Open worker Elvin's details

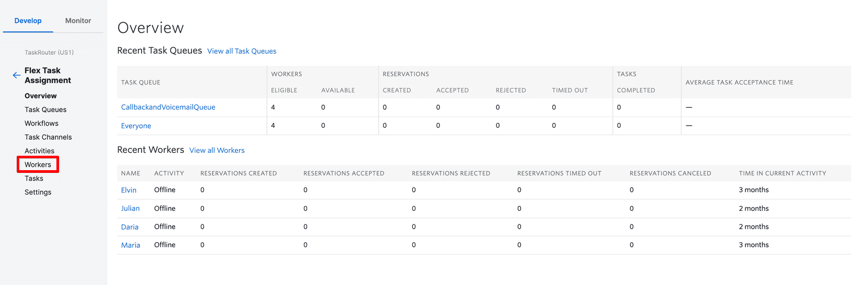[129, 190]
